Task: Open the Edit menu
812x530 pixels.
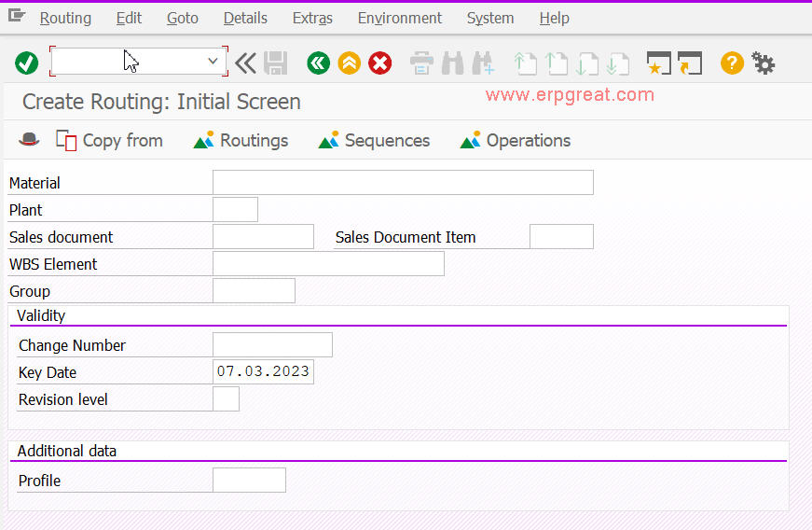Action: click(129, 18)
